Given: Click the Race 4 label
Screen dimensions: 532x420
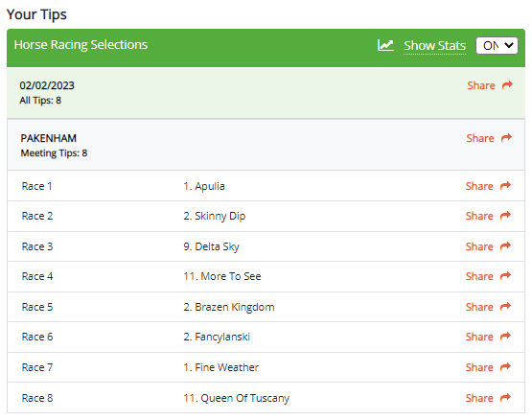Looking at the screenshot, I should pos(37,276).
